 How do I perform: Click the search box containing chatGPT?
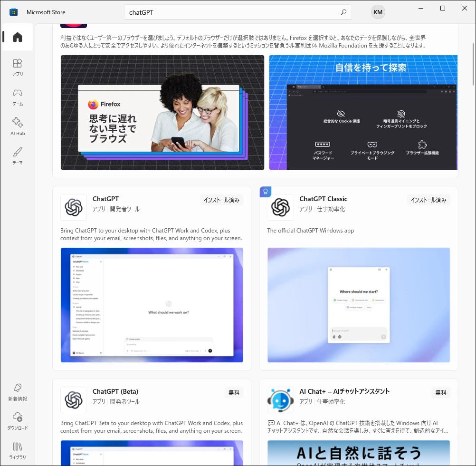238,12
